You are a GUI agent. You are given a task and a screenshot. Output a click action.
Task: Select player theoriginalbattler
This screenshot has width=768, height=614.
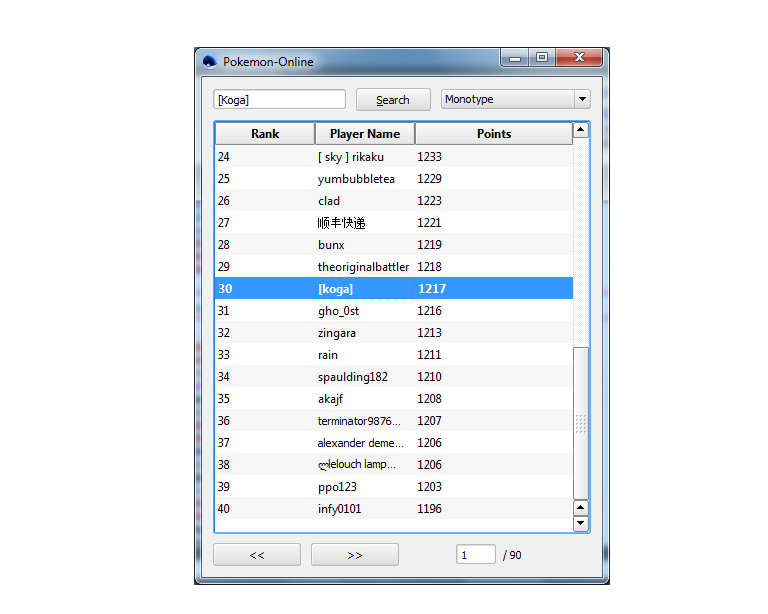(363, 267)
